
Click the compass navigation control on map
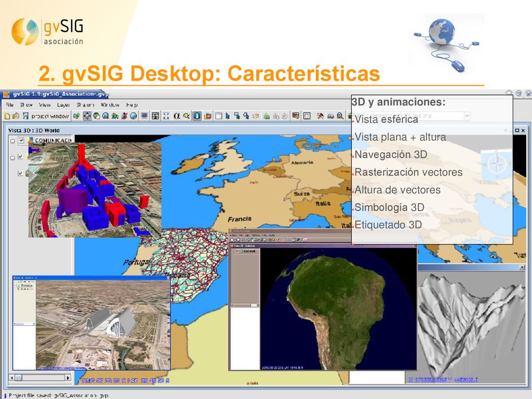pyautogui.click(x=497, y=165)
